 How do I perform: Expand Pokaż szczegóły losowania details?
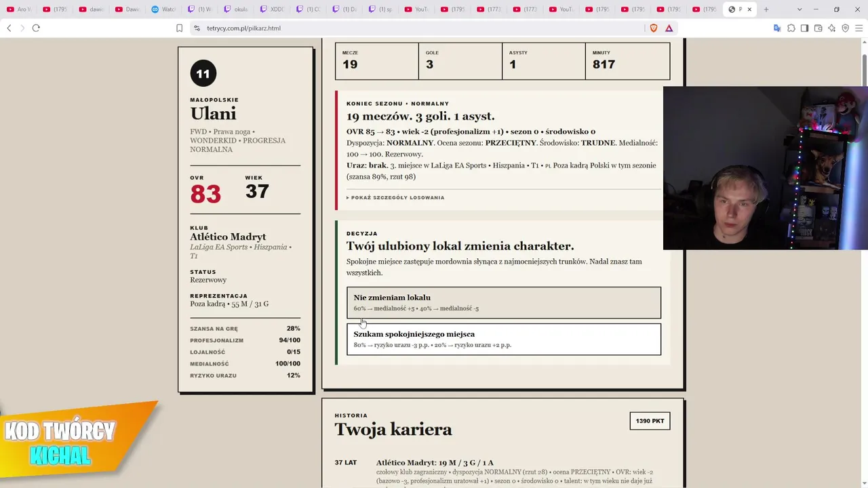[x=395, y=198]
